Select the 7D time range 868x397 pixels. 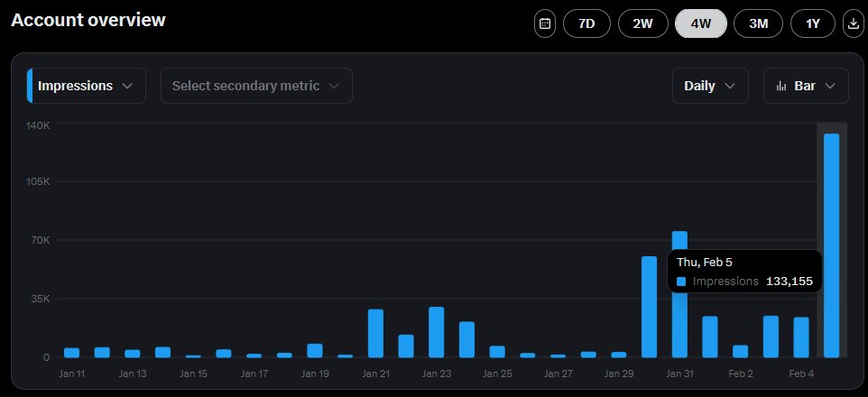pyautogui.click(x=586, y=23)
